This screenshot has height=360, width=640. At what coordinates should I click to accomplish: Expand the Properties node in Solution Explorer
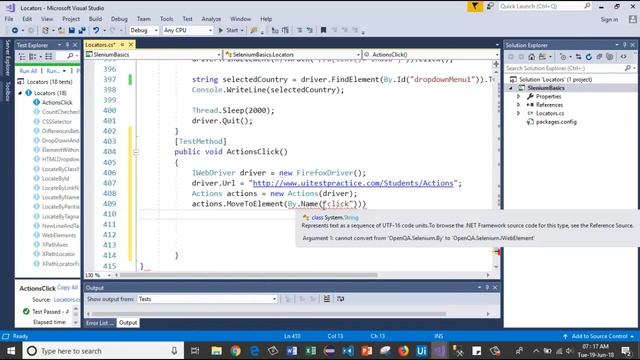(519, 96)
